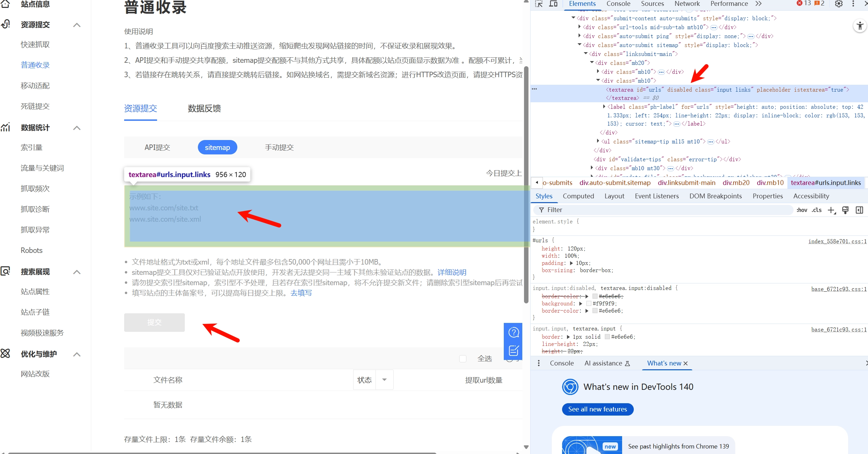
Task: Expand the ul class sitemap-tip node
Action: (x=598, y=141)
